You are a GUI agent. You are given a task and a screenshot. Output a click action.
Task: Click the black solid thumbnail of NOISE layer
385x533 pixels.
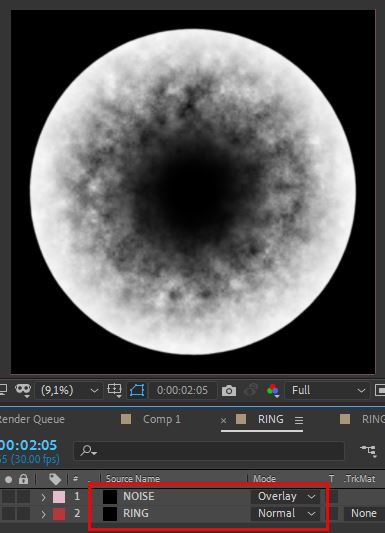point(110,497)
